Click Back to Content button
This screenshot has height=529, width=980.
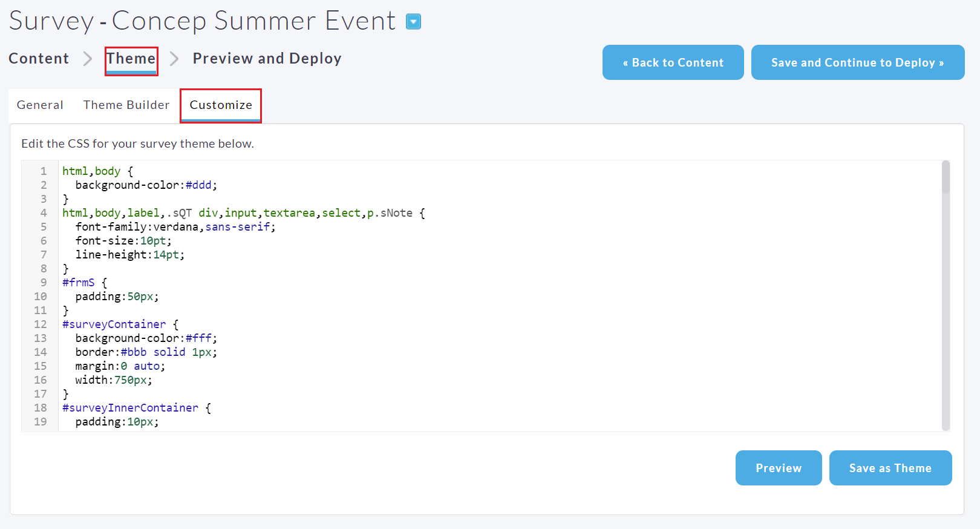pos(673,62)
